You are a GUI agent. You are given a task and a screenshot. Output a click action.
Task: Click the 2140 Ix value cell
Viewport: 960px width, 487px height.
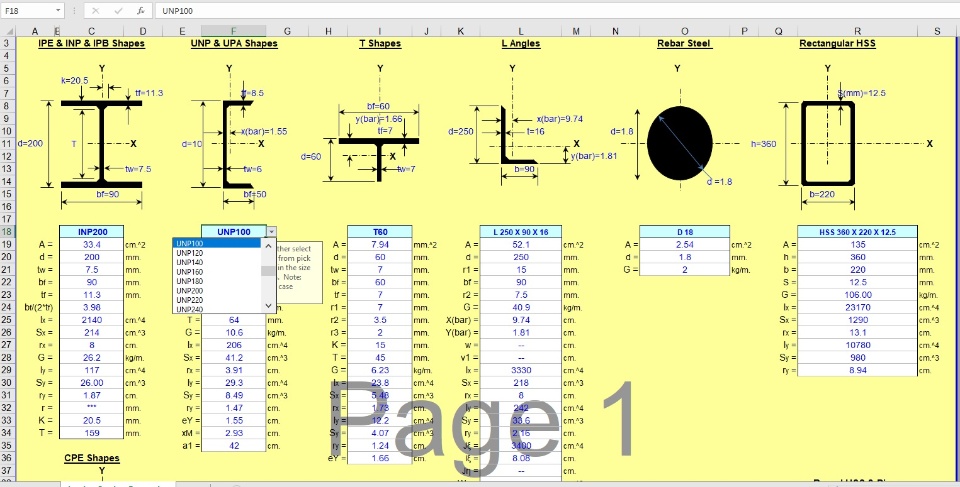pyautogui.click(x=92, y=320)
